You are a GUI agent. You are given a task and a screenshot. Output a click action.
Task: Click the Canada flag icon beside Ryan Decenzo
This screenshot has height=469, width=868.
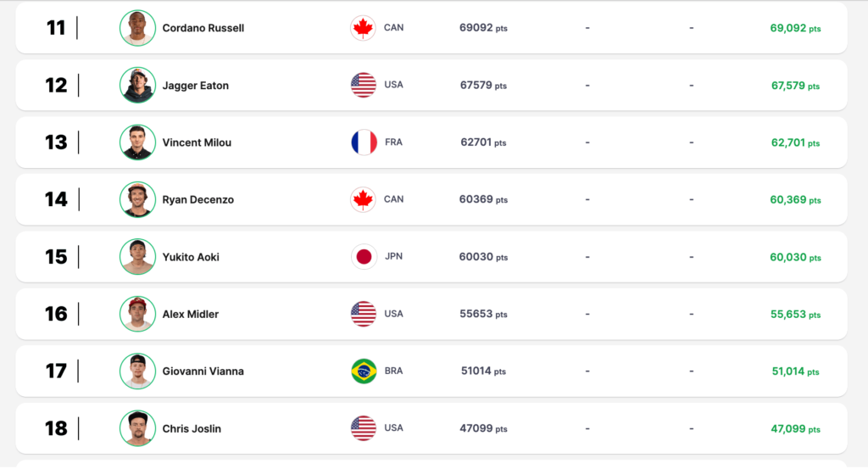coord(364,199)
